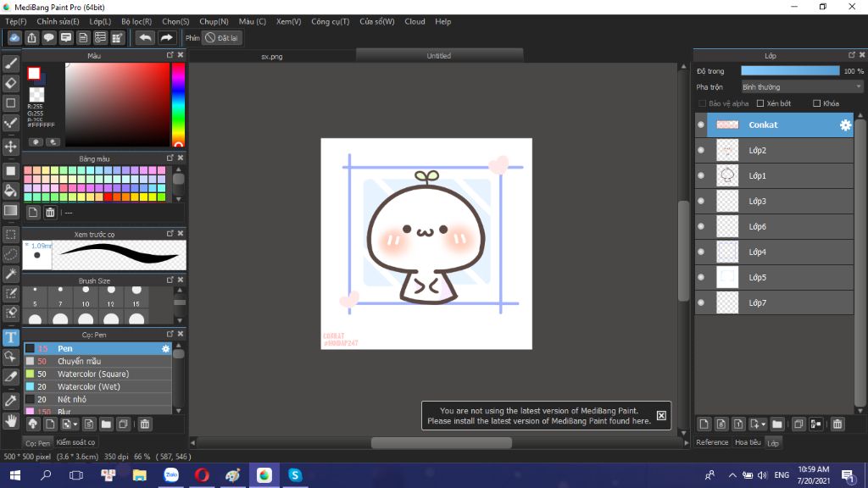Click the Lớp1 layer thumbnail

727,176
